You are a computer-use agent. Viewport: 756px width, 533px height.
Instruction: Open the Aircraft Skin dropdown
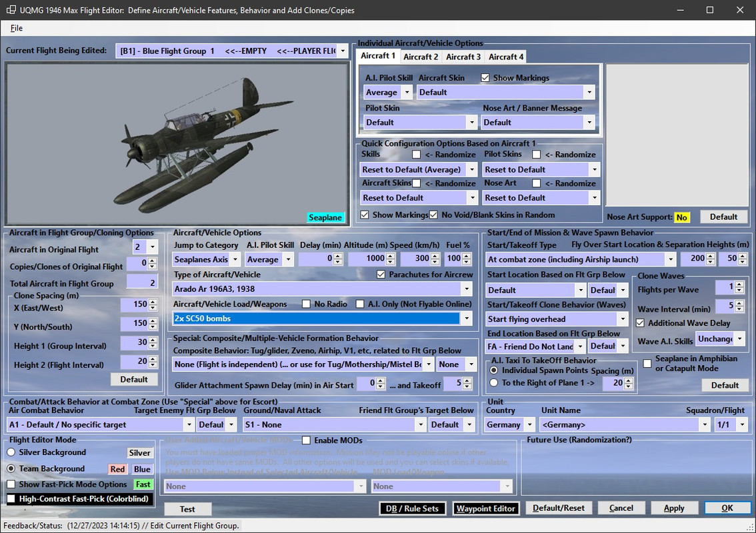pos(589,92)
